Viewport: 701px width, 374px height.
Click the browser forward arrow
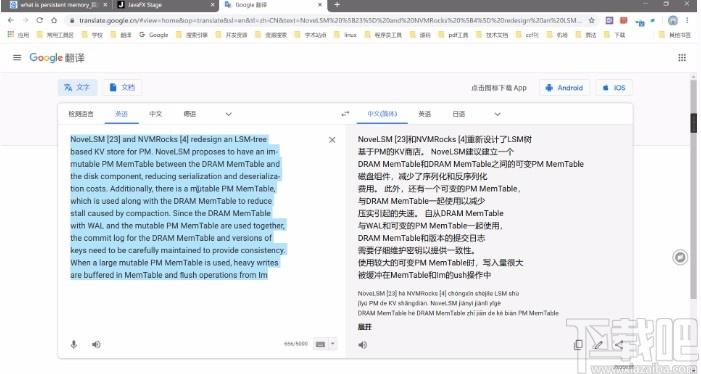(x=25, y=20)
